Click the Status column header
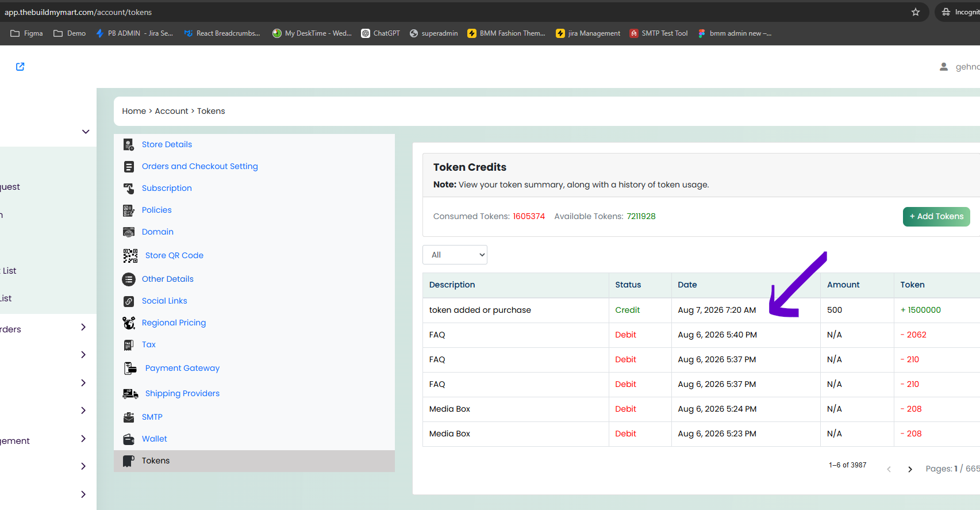 tap(628, 285)
